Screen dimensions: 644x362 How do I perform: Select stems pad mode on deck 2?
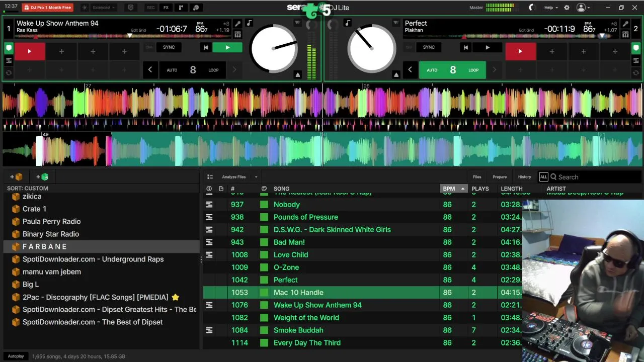pos(635,61)
